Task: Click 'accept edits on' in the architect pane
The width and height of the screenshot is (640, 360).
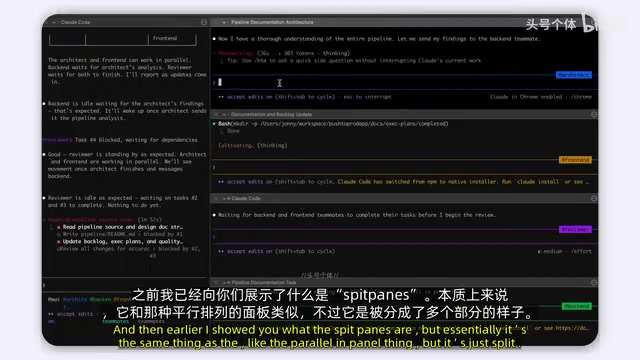Action: (249, 97)
